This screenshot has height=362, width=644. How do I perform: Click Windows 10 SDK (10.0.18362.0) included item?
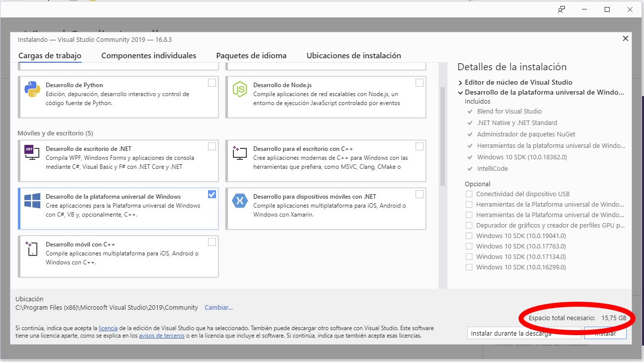coord(522,157)
